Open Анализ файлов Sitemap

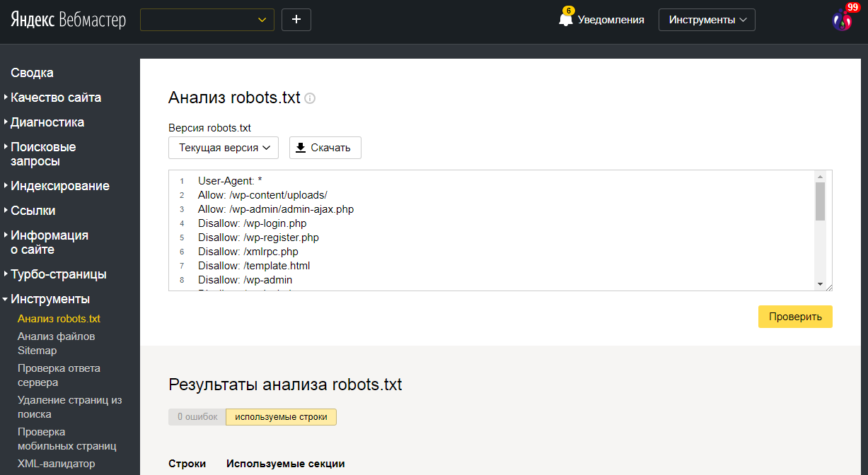(x=57, y=344)
